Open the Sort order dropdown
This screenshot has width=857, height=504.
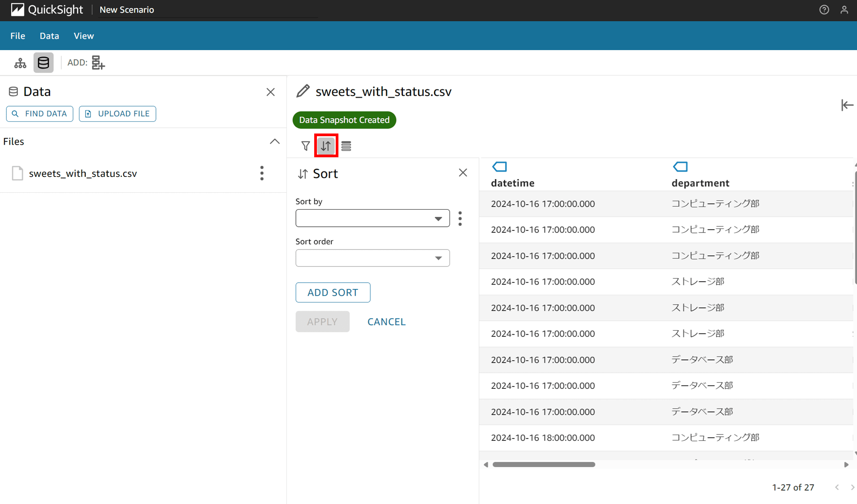pos(372,258)
